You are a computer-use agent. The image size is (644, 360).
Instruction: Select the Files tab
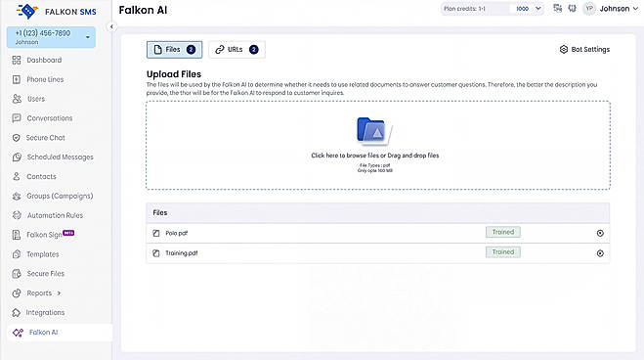(175, 50)
